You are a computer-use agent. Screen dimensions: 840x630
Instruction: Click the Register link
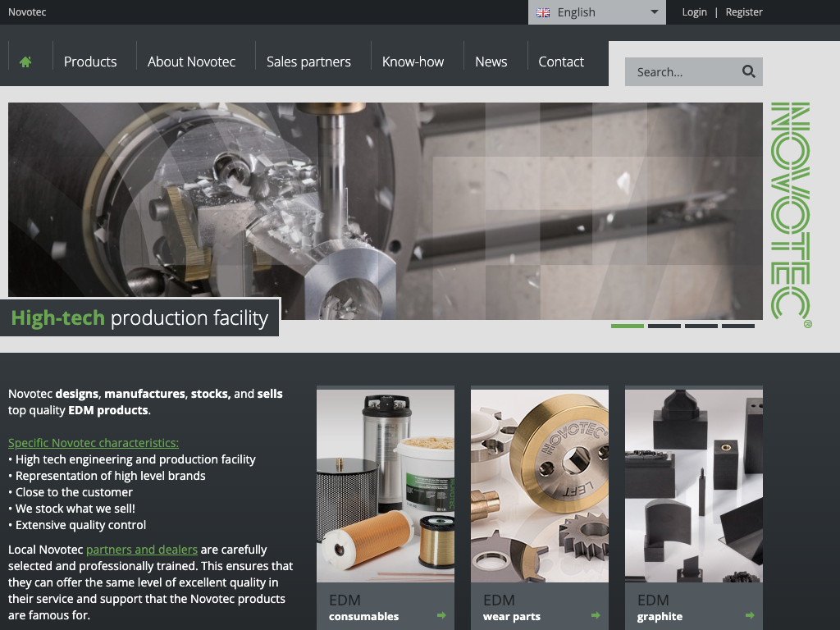(x=744, y=12)
